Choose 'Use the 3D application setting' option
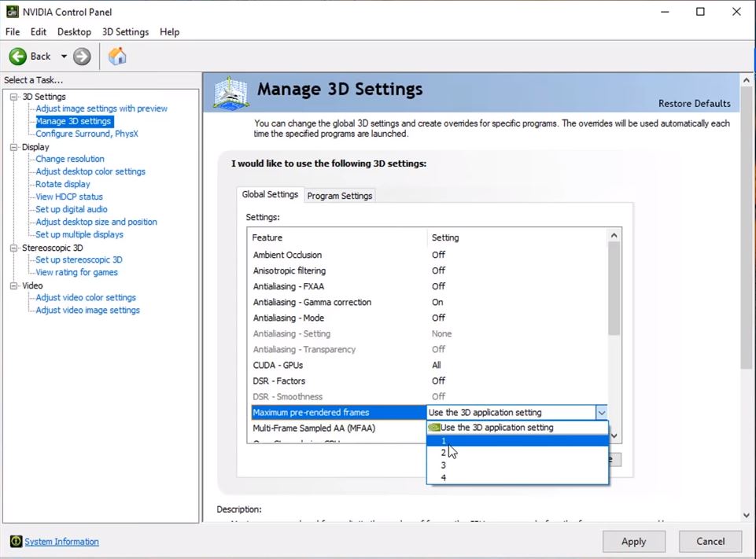 pyautogui.click(x=496, y=428)
